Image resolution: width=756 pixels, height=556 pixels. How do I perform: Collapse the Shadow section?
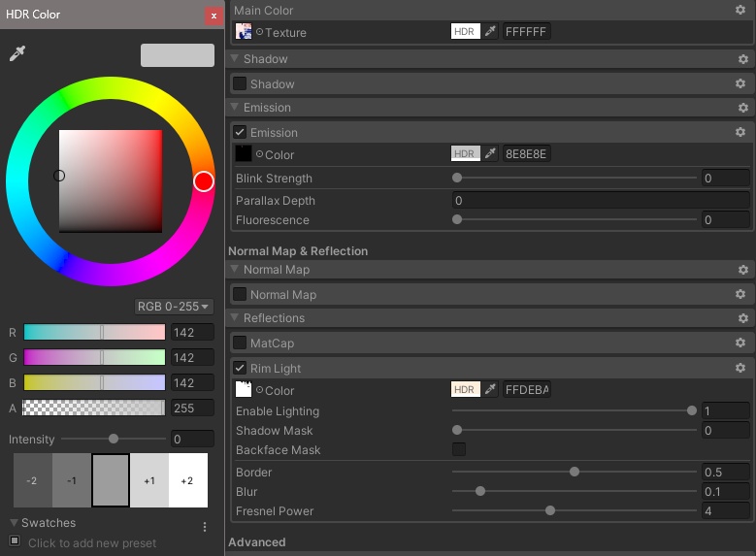pyautogui.click(x=235, y=58)
